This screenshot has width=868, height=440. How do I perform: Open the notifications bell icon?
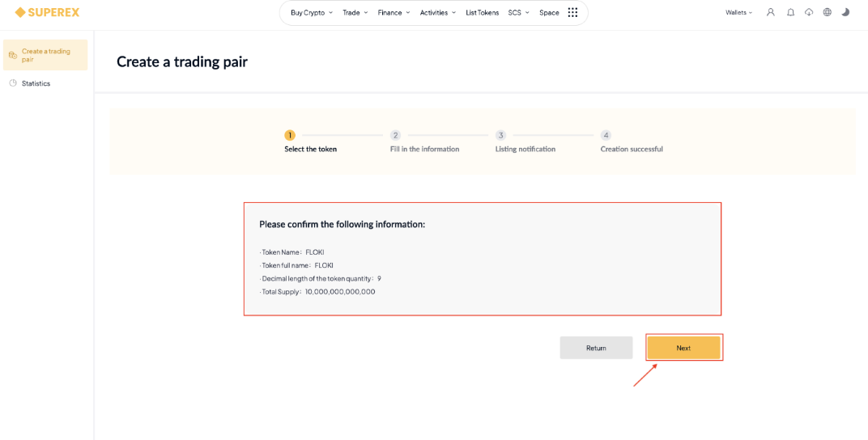[x=790, y=12]
